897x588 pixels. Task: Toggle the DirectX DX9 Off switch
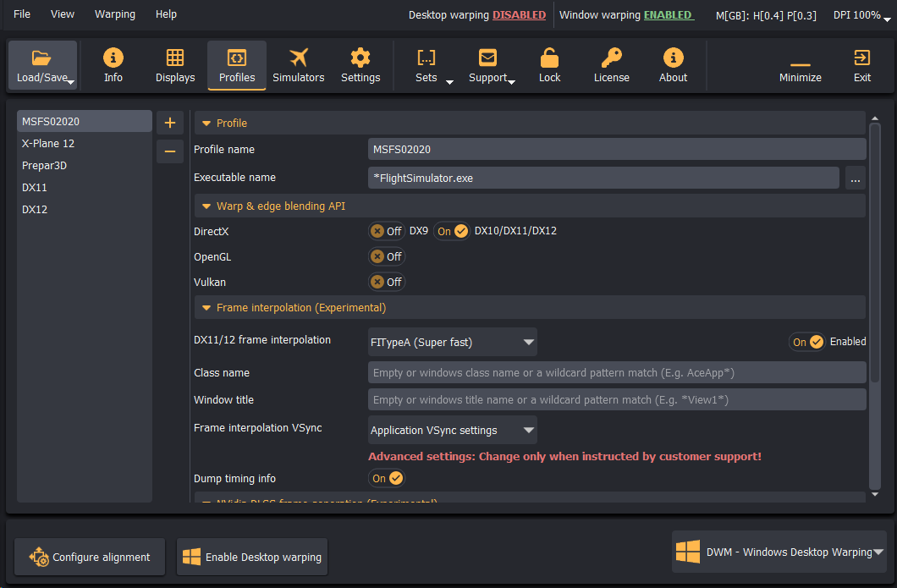pyautogui.click(x=387, y=231)
